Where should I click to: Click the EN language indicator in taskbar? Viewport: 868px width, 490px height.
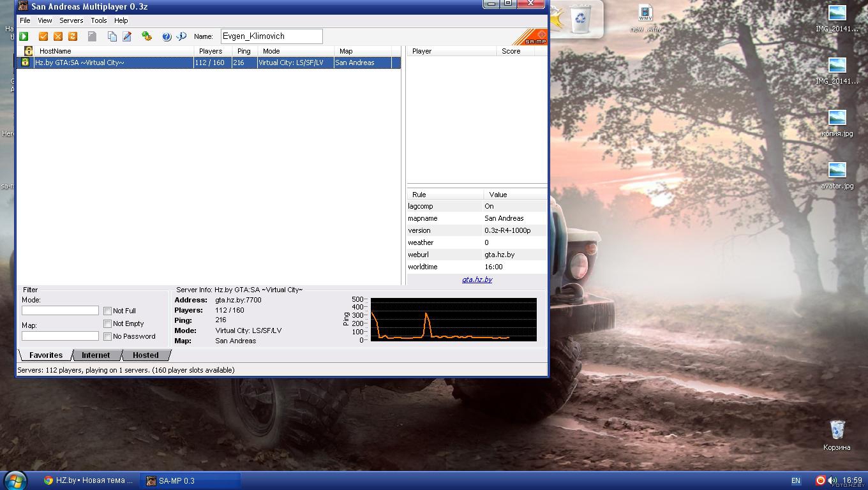(x=796, y=480)
